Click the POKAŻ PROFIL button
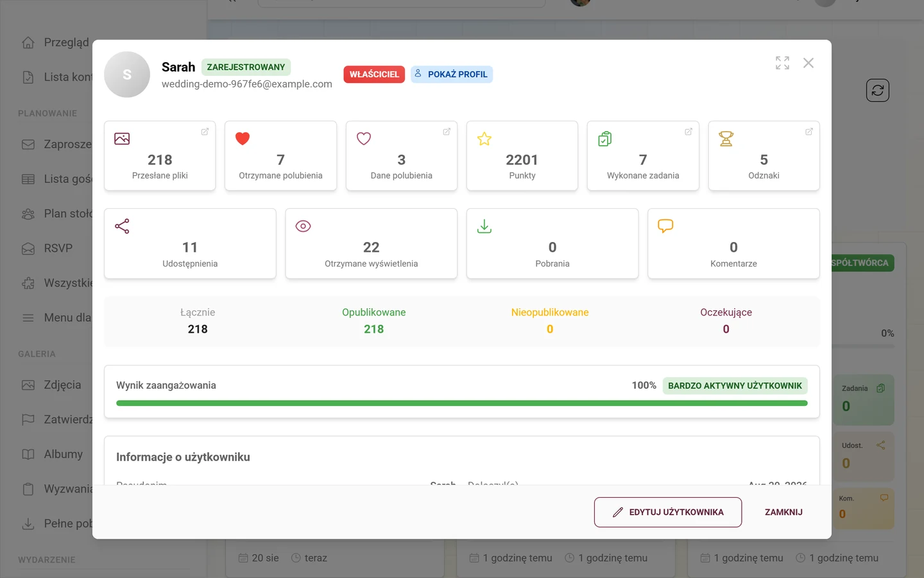The height and width of the screenshot is (578, 924). 452,74
